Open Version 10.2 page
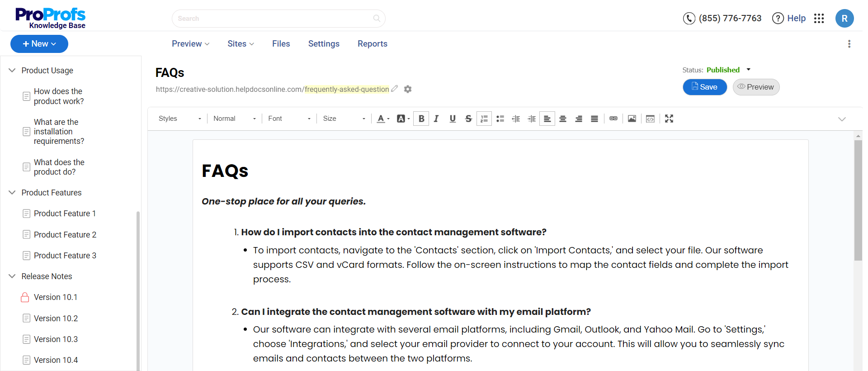 tap(56, 319)
